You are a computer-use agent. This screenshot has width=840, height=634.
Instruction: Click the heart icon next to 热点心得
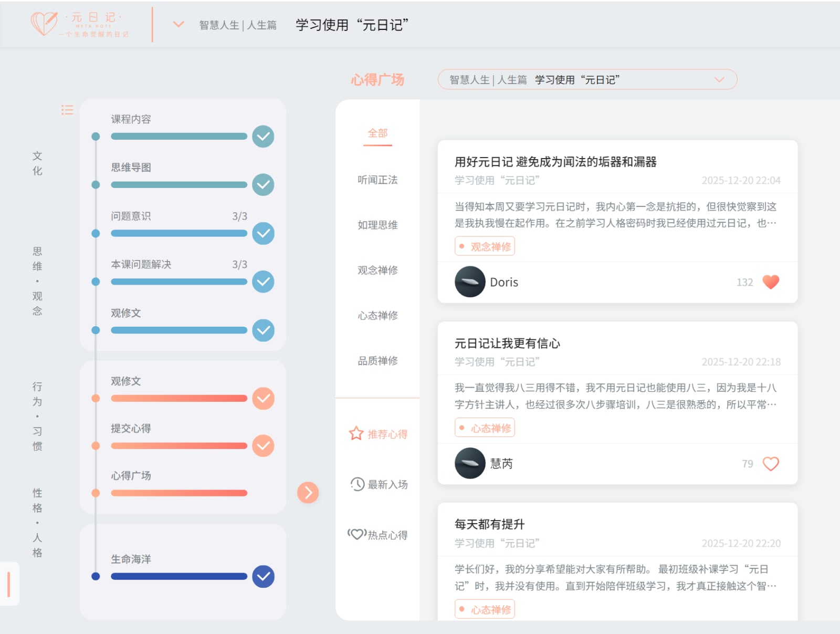357,534
